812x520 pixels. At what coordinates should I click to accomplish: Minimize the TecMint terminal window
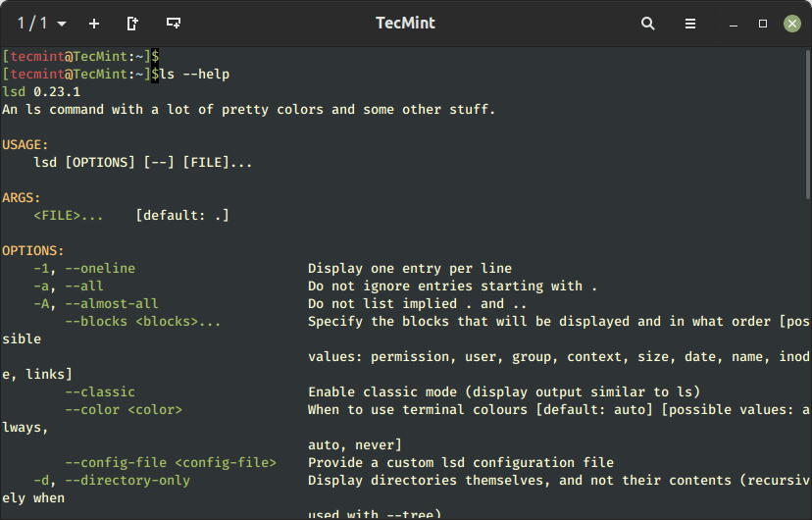(733, 24)
